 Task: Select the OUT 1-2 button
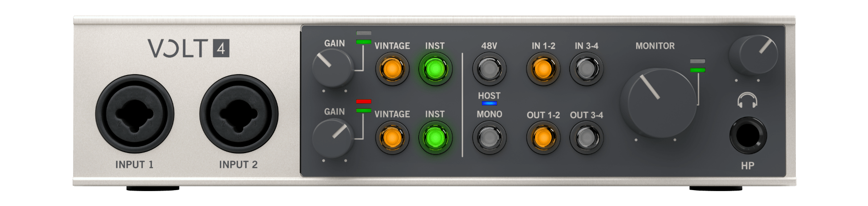543,138
